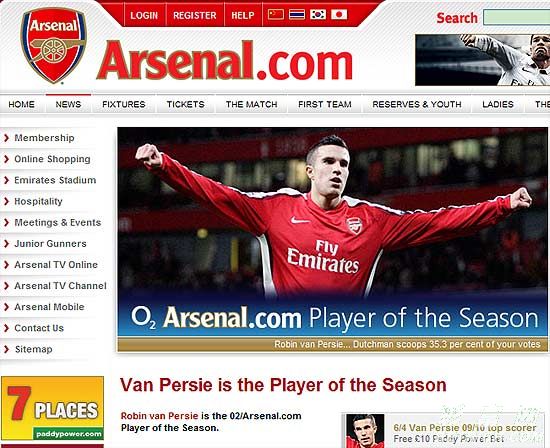Select the South Korean flag icon

318,14
